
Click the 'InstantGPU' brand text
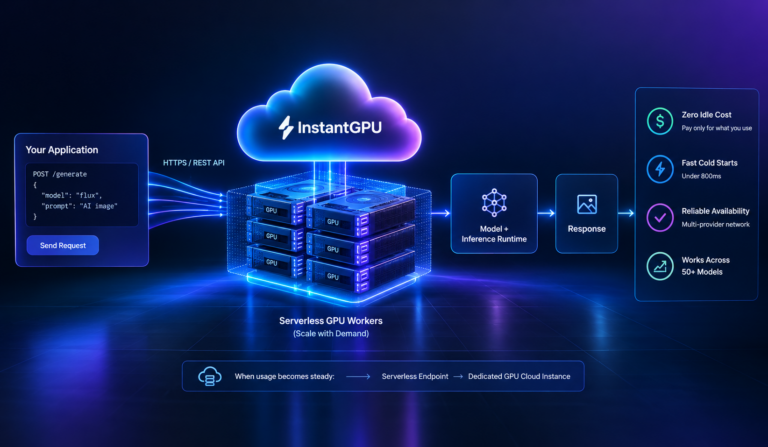(339, 128)
